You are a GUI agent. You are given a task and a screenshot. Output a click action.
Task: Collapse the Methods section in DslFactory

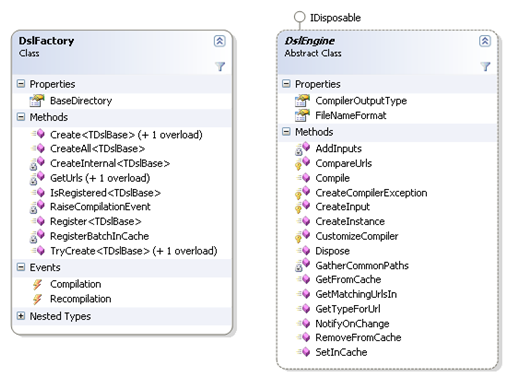pos(21,117)
